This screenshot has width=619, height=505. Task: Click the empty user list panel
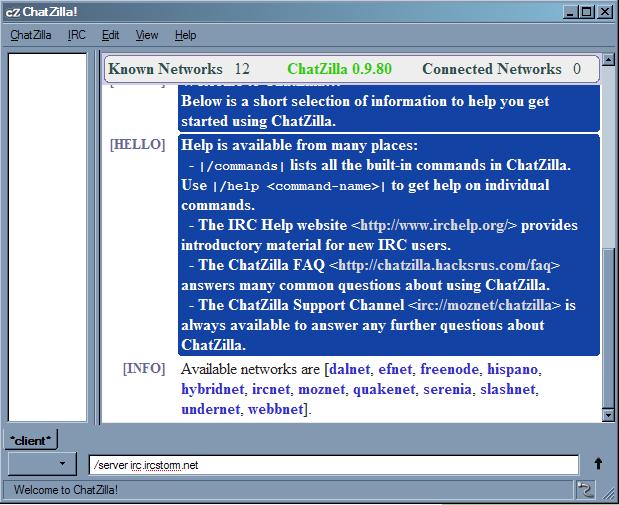point(47,237)
